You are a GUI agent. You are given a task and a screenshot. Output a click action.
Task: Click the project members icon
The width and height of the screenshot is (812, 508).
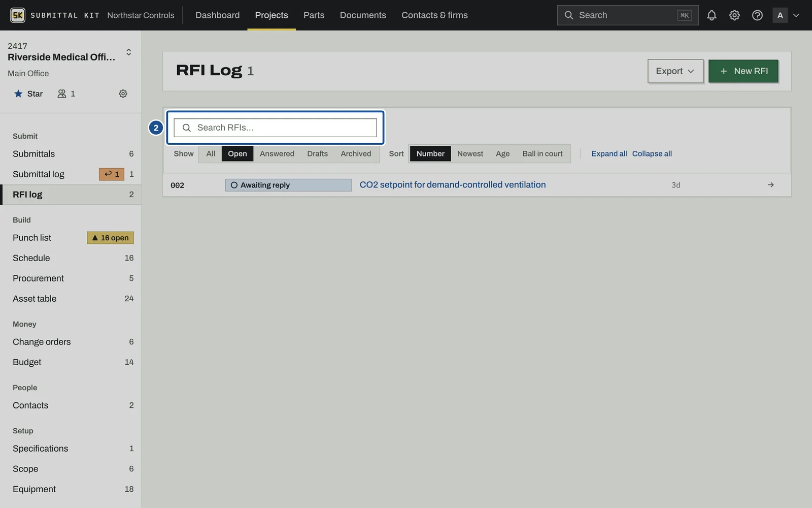point(62,93)
